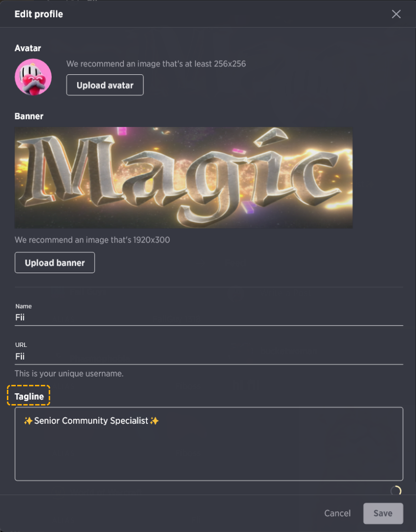Click the 256x256 avatar recommendation text
416x532 pixels.
click(156, 64)
